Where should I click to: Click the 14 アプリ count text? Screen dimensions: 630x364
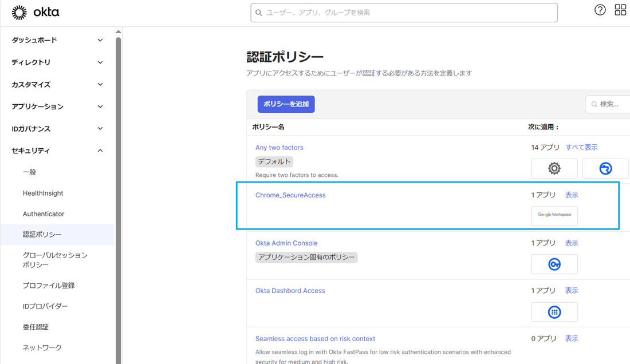point(545,147)
